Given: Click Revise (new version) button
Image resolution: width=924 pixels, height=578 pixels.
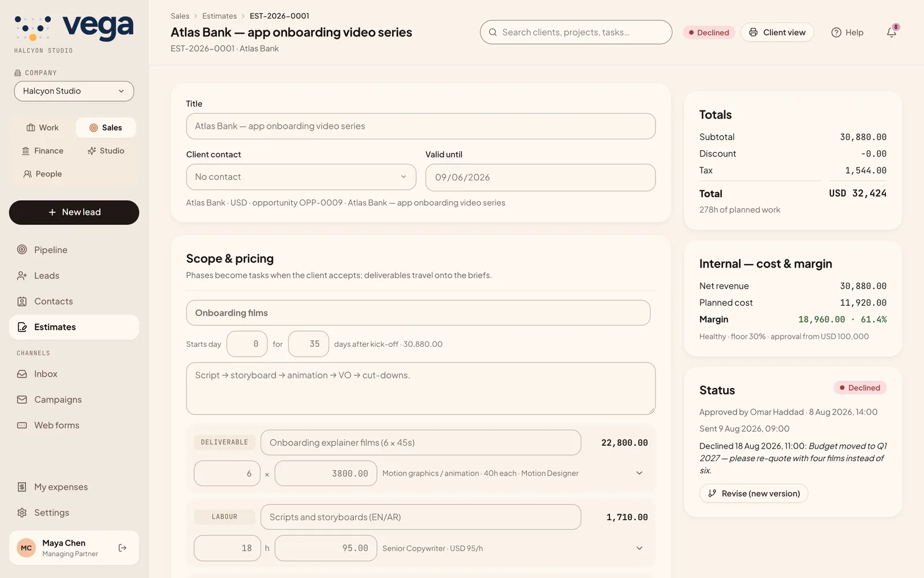Looking at the screenshot, I should (x=754, y=494).
